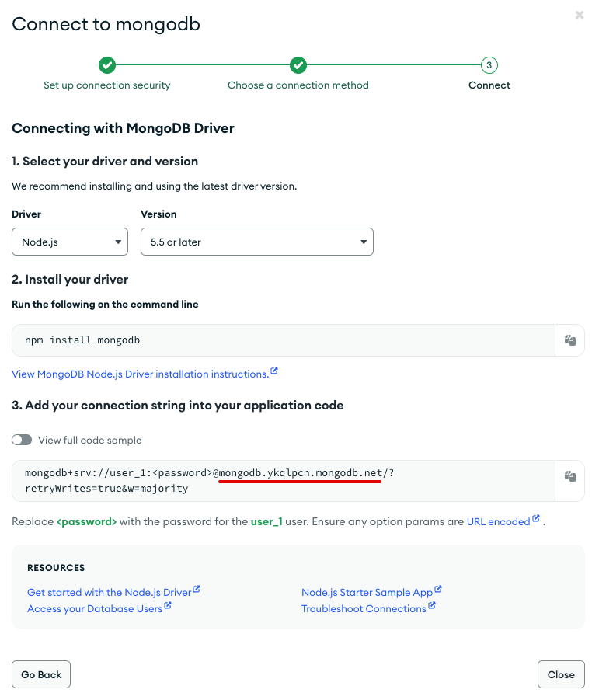Click the checkmark on Choose a connection method
The image size is (599, 700).
tap(298, 65)
